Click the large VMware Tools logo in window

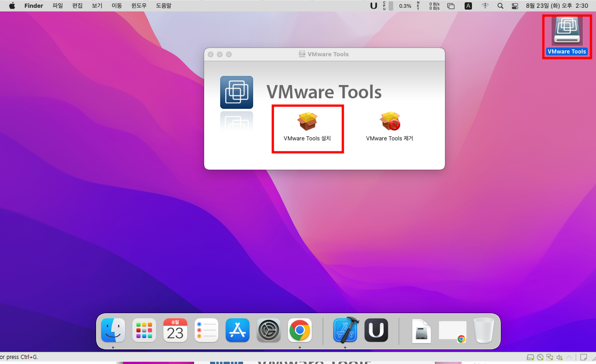pyautogui.click(x=236, y=92)
